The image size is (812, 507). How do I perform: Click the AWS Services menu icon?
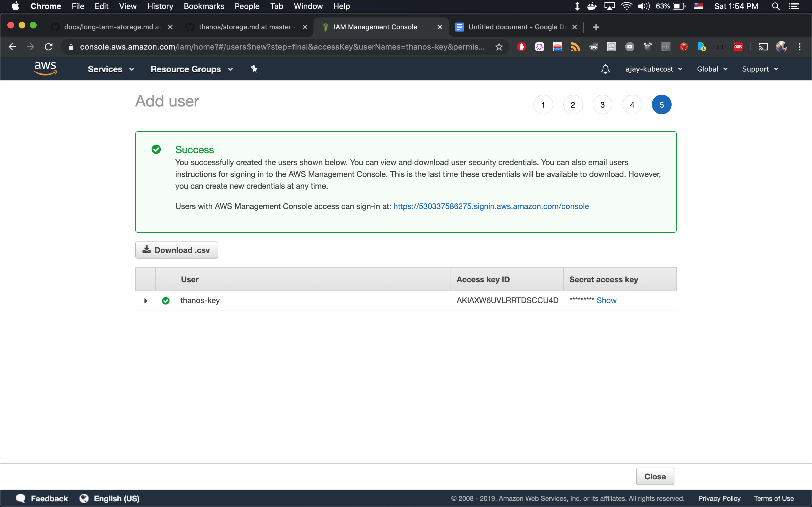coord(105,69)
